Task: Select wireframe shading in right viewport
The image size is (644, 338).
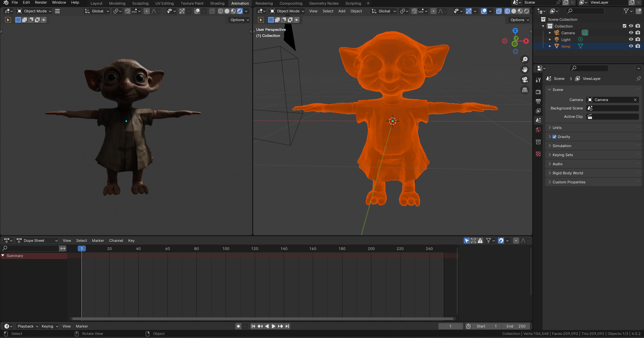Action: coord(507,11)
